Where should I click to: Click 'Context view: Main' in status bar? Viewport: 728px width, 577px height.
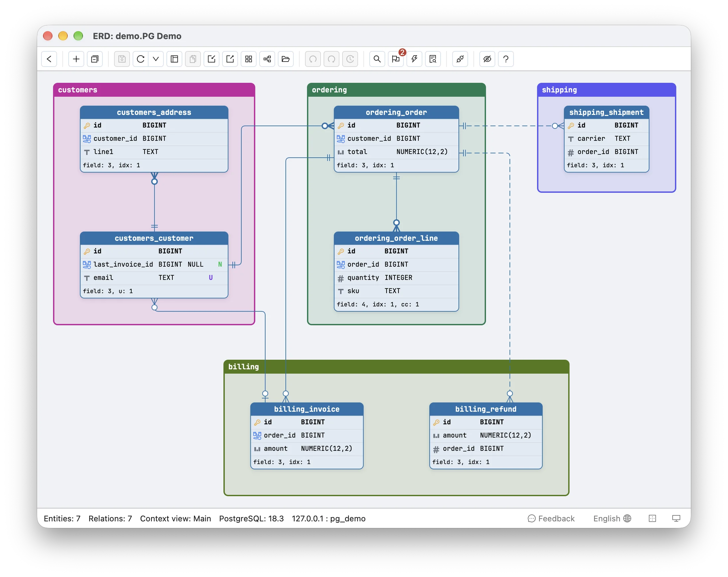[x=176, y=519]
